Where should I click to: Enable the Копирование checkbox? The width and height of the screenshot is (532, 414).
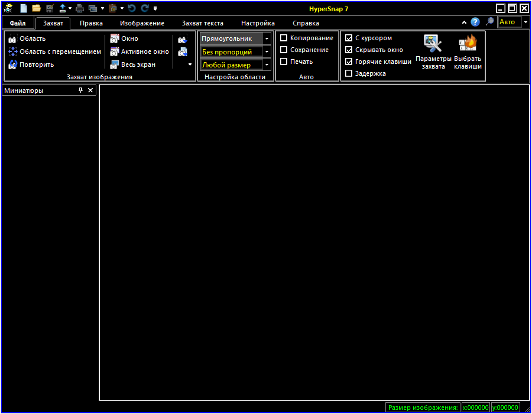(284, 38)
